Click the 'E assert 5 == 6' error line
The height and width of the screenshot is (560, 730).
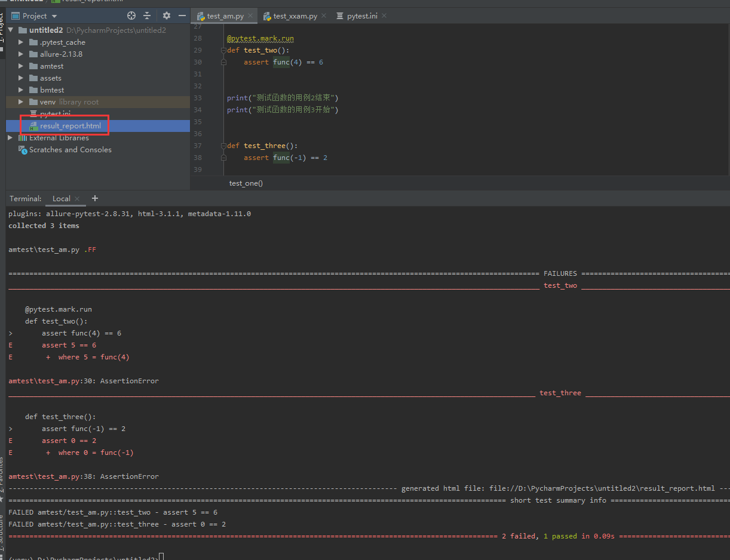pyautogui.click(x=53, y=345)
